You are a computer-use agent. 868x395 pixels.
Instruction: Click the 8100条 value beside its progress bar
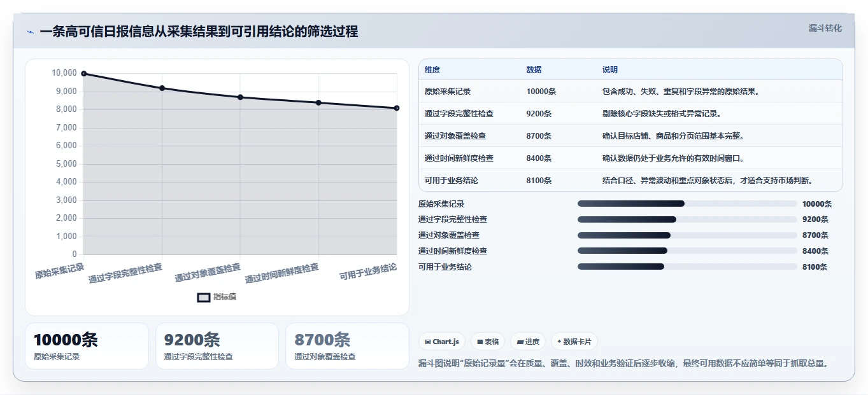click(815, 267)
